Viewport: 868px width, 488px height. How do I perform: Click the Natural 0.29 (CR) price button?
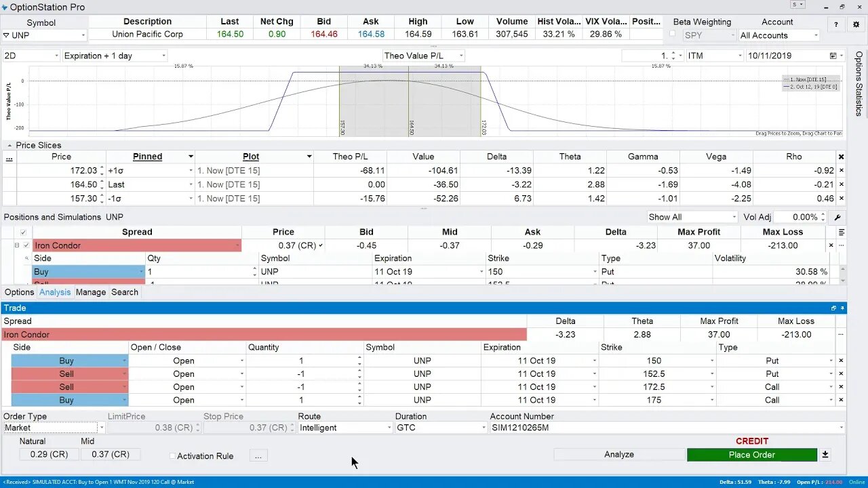point(48,454)
